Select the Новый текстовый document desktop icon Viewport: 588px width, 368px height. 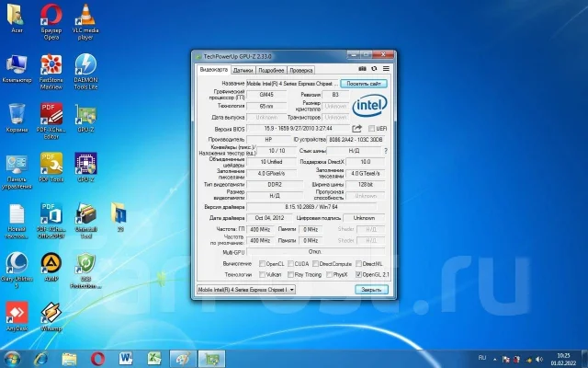[x=17, y=221]
